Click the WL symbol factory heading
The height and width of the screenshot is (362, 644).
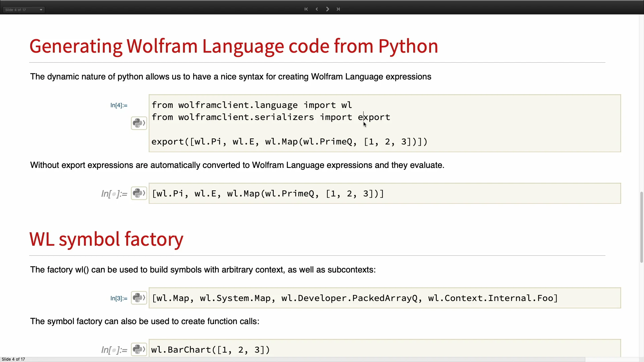click(106, 239)
